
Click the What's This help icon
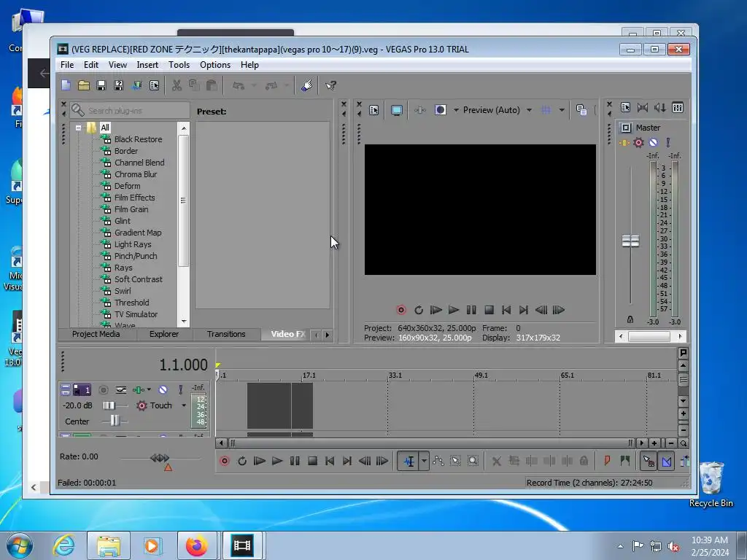(330, 85)
